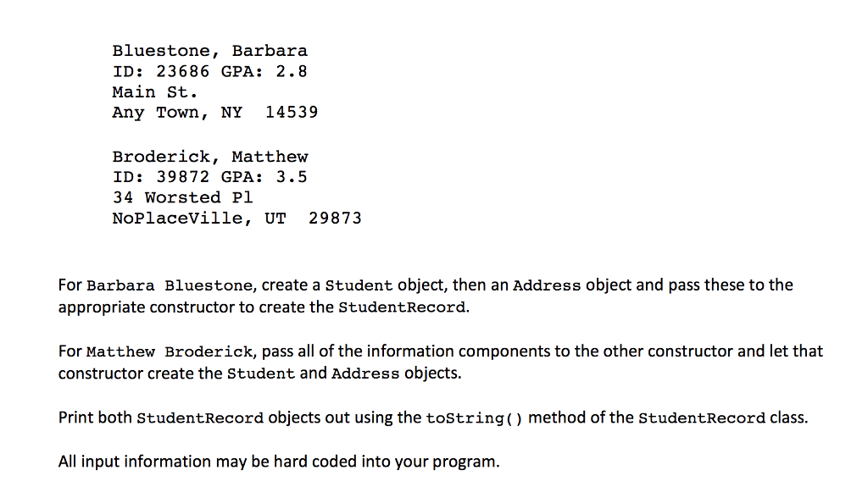Click the "NoPlaceVille, UT" text

(x=198, y=219)
